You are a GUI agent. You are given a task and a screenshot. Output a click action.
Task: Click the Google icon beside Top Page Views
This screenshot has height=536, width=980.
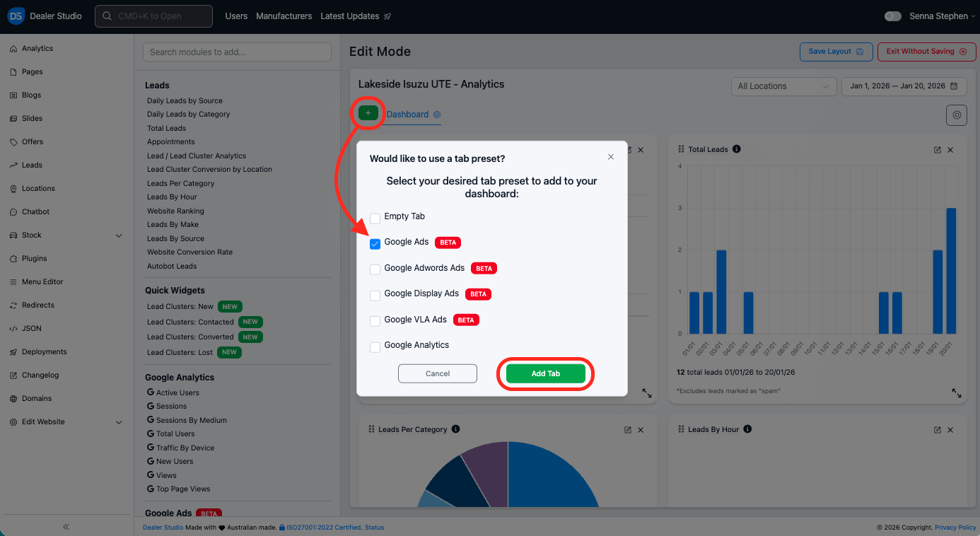150,489
